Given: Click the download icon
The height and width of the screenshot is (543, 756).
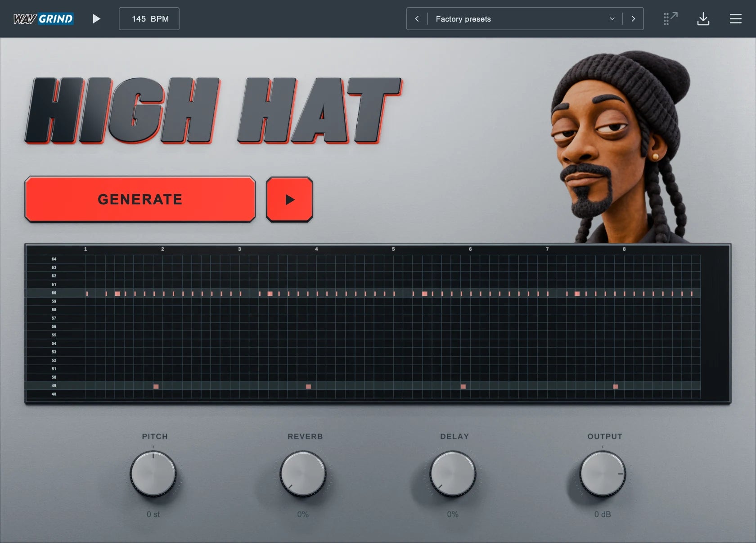Looking at the screenshot, I should tap(703, 19).
